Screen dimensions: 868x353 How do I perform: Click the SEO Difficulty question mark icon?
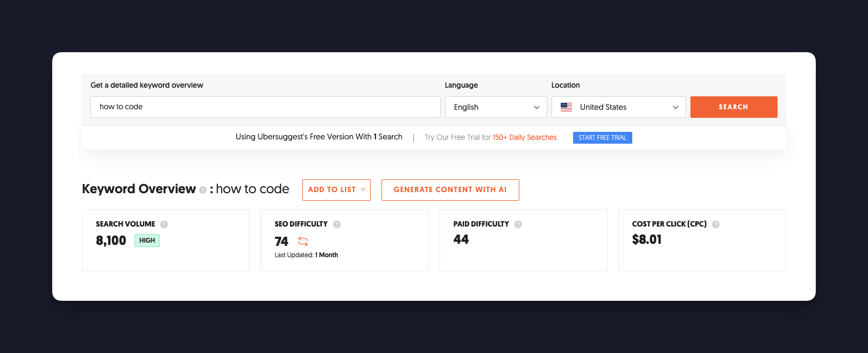pyautogui.click(x=337, y=224)
